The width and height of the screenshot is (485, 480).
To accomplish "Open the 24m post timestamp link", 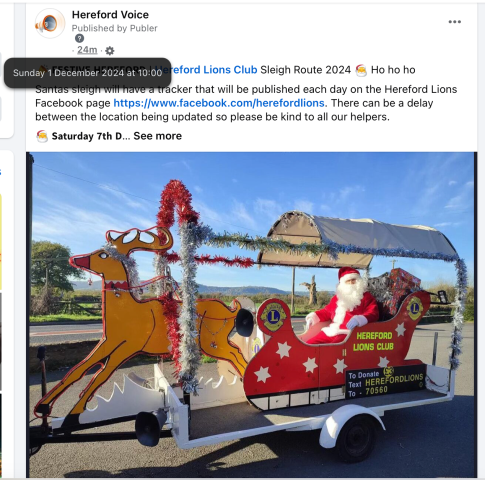I will [87, 50].
